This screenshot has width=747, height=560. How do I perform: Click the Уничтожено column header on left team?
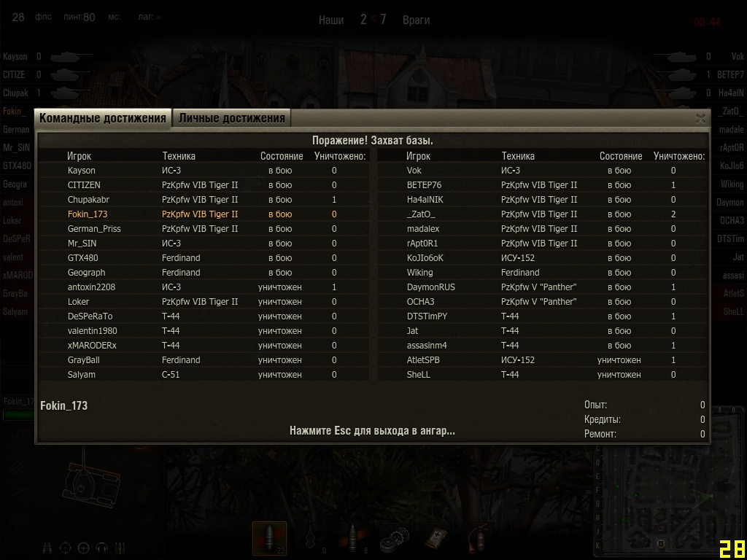pos(340,156)
